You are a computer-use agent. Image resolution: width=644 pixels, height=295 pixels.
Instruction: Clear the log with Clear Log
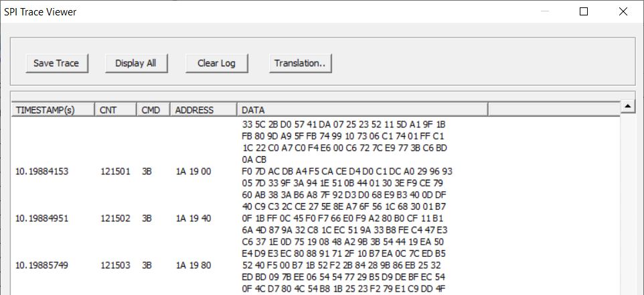(x=216, y=63)
